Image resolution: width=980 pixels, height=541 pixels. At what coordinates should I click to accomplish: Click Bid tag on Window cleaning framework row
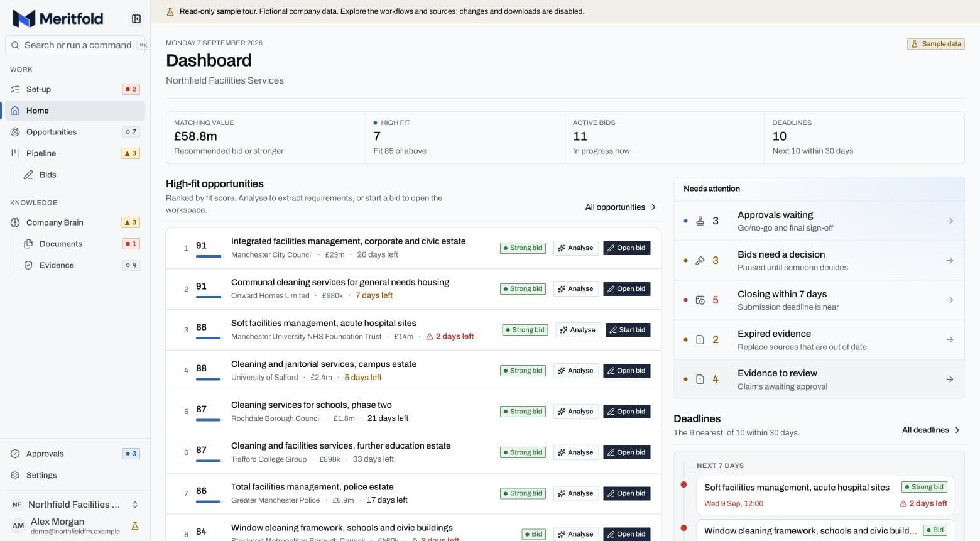pyautogui.click(x=534, y=534)
